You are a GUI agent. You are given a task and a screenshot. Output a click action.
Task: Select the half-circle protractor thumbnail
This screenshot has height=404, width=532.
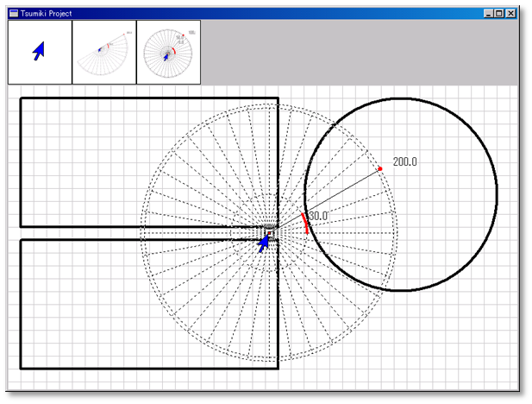coord(104,53)
